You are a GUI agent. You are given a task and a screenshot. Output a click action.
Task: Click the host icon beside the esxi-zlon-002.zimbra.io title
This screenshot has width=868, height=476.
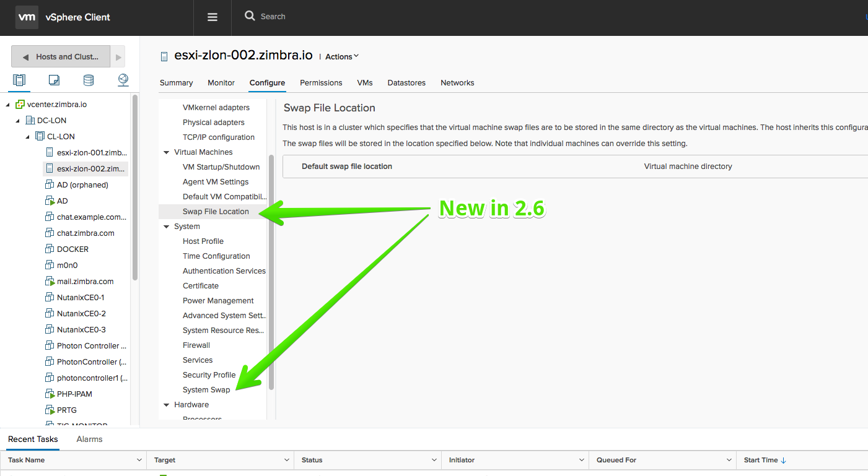point(164,56)
